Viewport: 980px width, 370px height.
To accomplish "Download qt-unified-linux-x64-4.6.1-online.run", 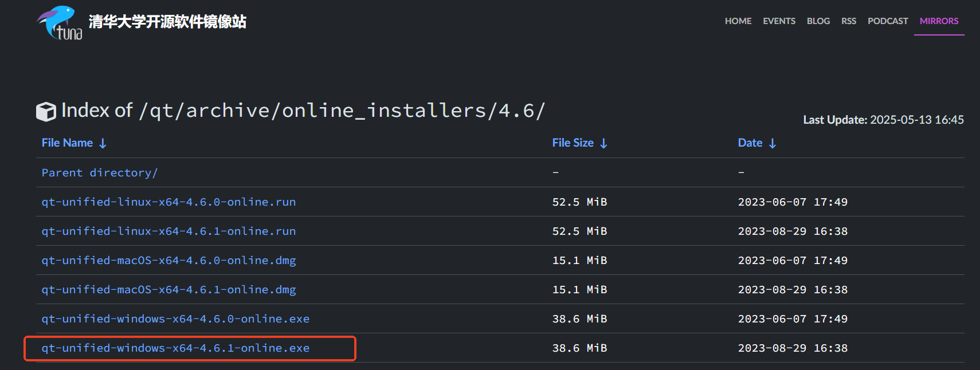I will pyautogui.click(x=168, y=231).
